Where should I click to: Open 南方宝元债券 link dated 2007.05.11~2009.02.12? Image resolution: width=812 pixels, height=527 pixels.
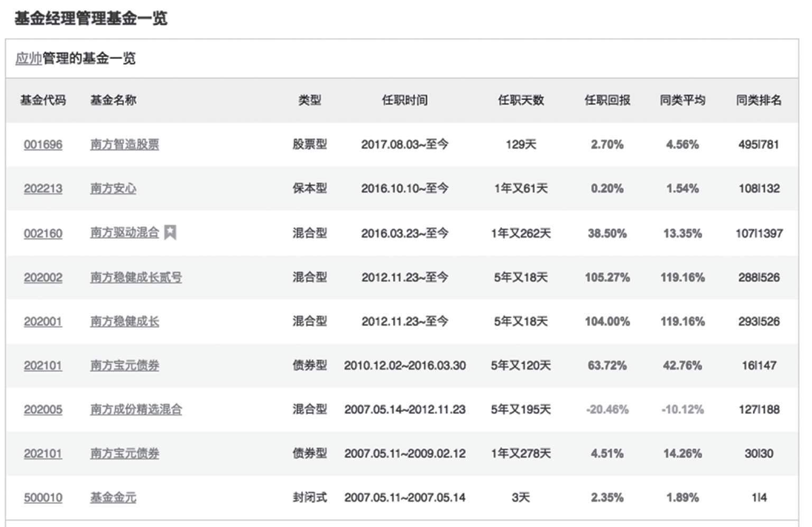pyautogui.click(x=125, y=454)
